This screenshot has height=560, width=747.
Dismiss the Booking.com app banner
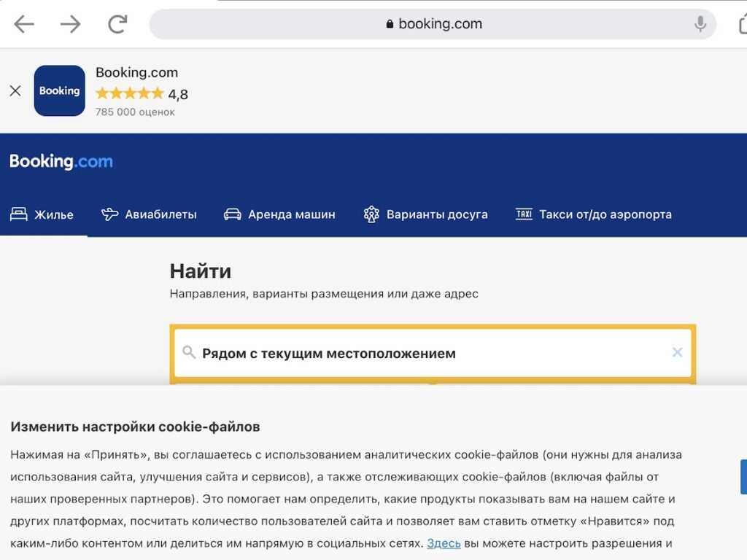[x=15, y=91]
